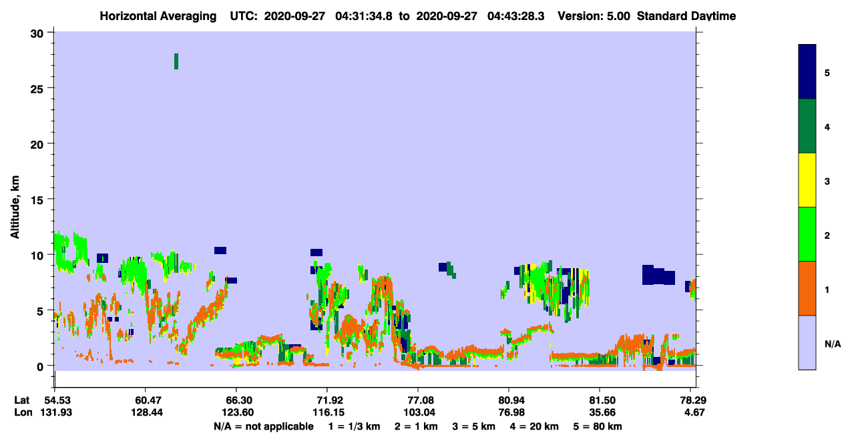868x445 pixels.
Task: Click the yellow color bar segment labeled 3
Action: [807, 180]
